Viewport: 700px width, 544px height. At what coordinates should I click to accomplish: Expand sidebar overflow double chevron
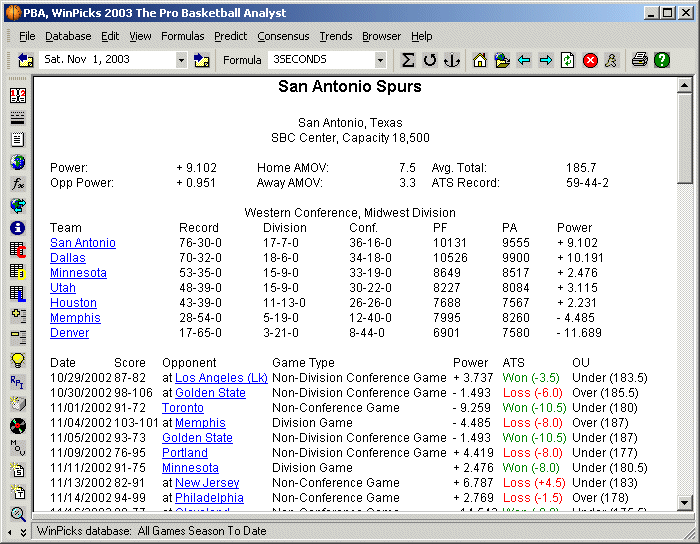[x=23, y=532]
